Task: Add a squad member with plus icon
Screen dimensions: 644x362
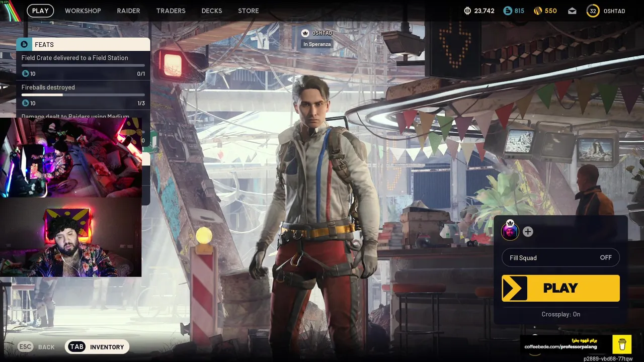Action: point(528,232)
